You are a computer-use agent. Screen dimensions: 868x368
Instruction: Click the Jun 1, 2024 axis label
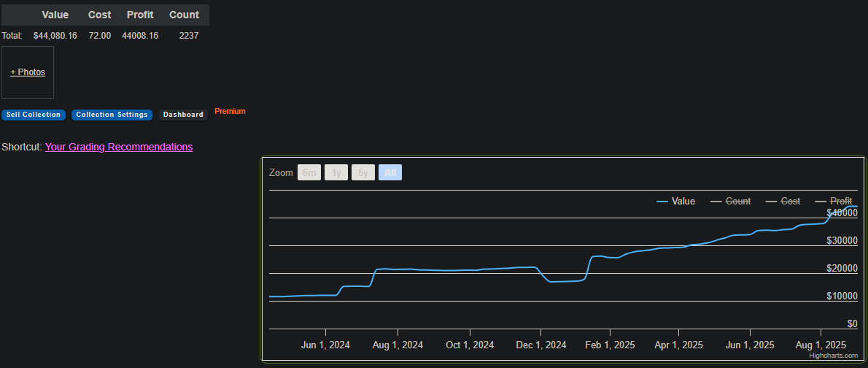[x=325, y=345]
